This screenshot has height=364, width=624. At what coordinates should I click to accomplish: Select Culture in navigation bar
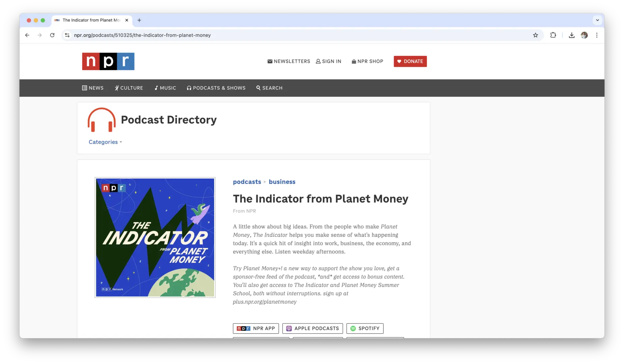tap(129, 88)
